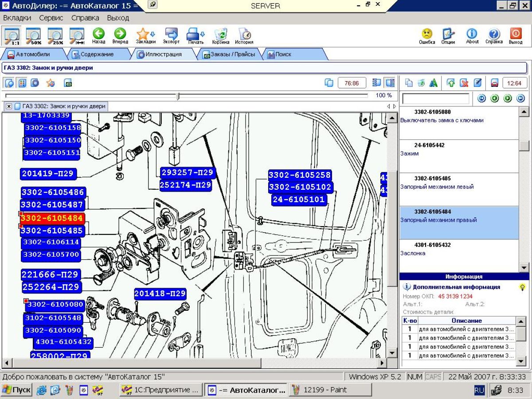The width and height of the screenshot is (532, 399).
Task: Click the copy icon in parts panel
Action: (x=409, y=83)
